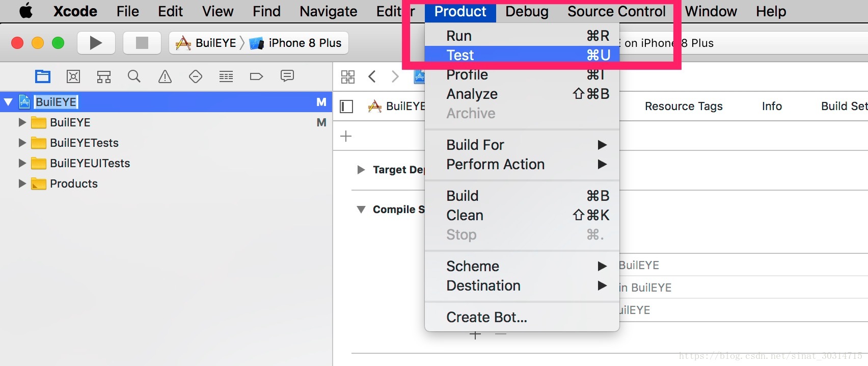Expand the Target Dependencies section

click(x=361, y=170)
